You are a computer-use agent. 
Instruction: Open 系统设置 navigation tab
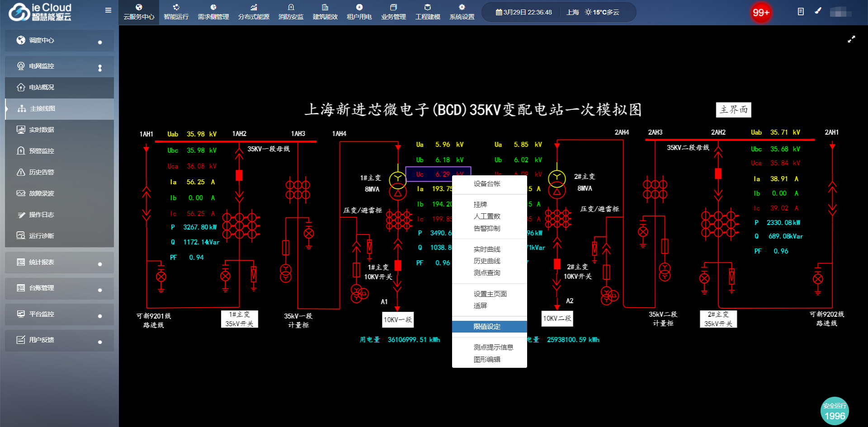(462, 12)
